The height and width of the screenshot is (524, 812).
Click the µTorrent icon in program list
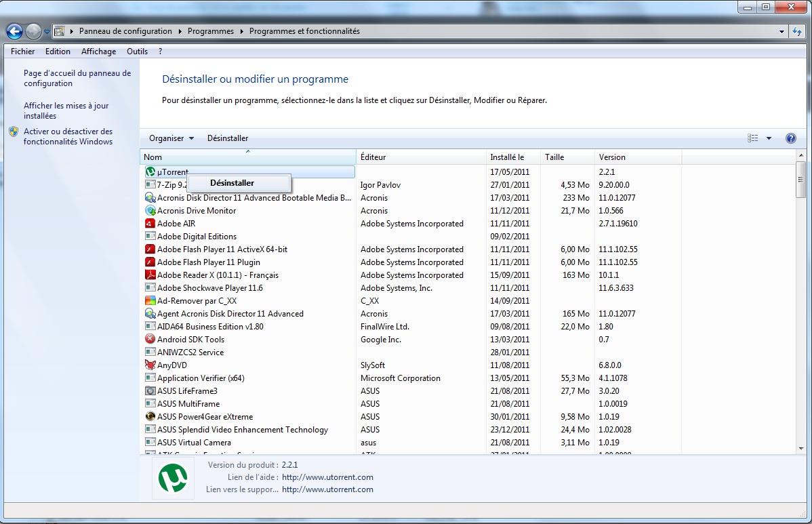click(x=150, y=172)
